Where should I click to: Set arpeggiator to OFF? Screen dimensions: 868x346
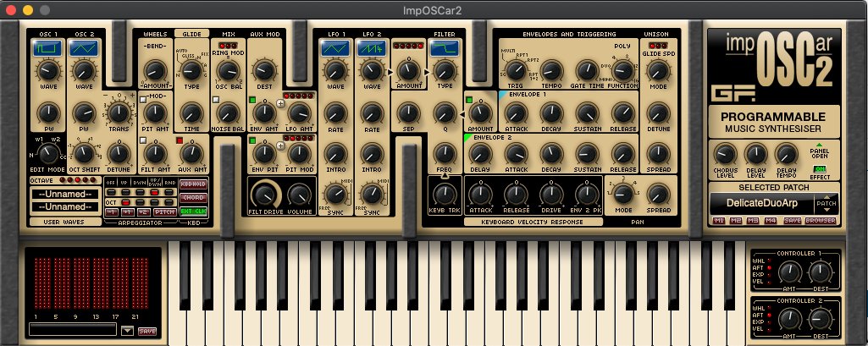click(111, 192)
